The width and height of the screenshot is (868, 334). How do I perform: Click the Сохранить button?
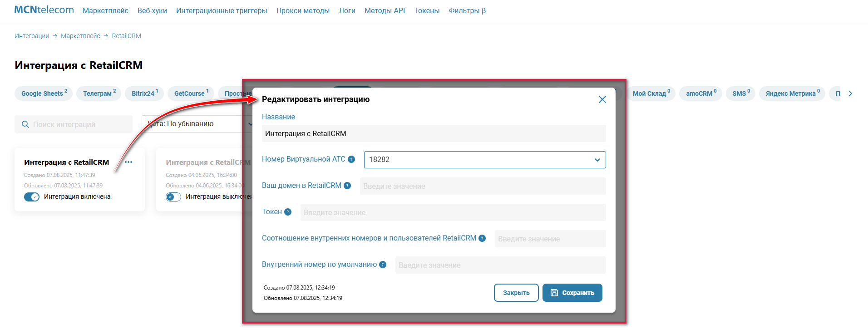click(572, 293)
